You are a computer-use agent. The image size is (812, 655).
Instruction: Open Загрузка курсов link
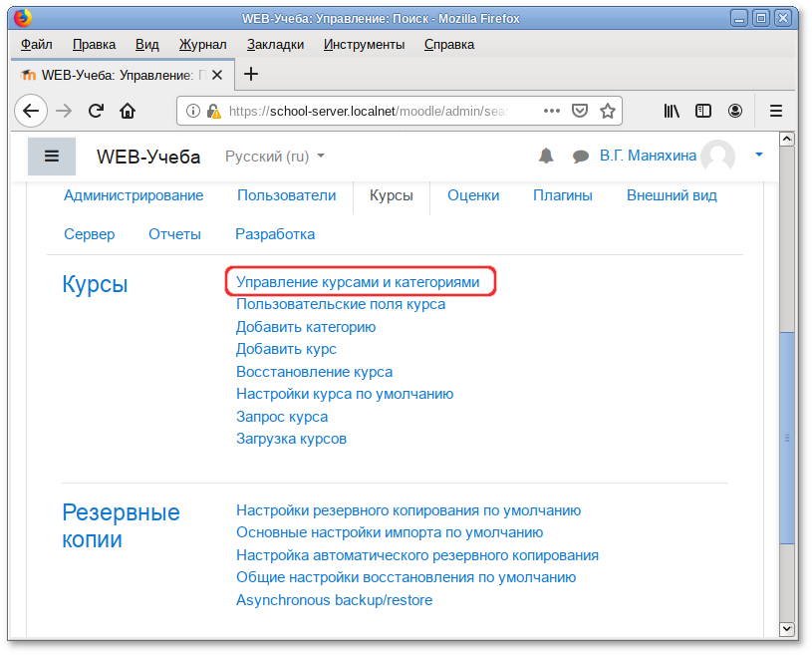click(x=292, y=439)
